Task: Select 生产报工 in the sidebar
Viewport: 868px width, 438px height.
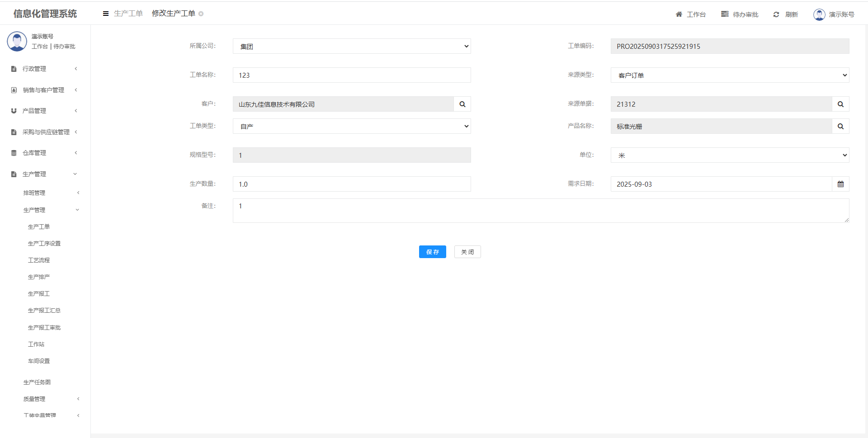Action: point(39,294)
